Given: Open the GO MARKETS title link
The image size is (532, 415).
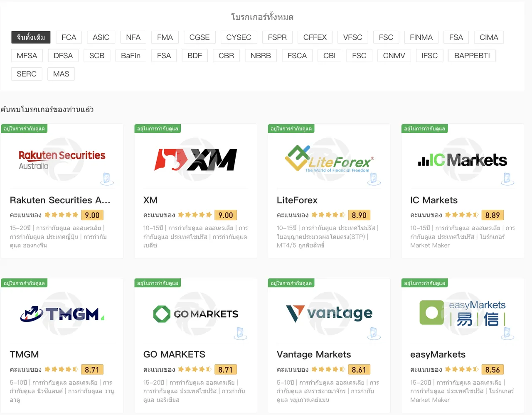Looking at the screenshot, I should pos(175,354).
